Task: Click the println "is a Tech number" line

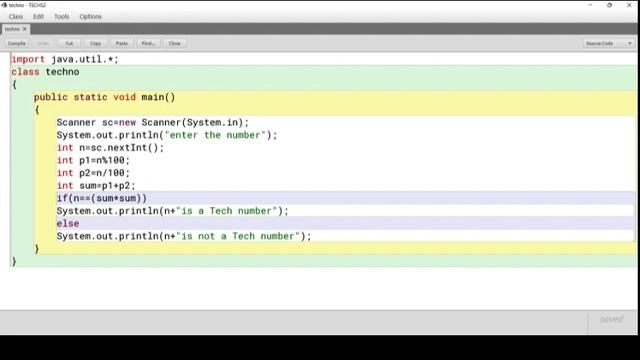Action: click(173, 211)
